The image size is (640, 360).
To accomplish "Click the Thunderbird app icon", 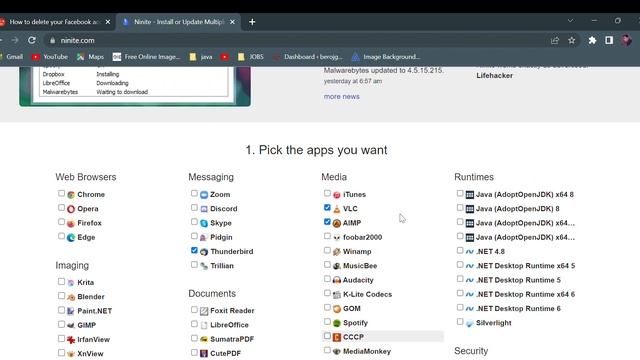I will pyautogui.click(x=204, y=252).
